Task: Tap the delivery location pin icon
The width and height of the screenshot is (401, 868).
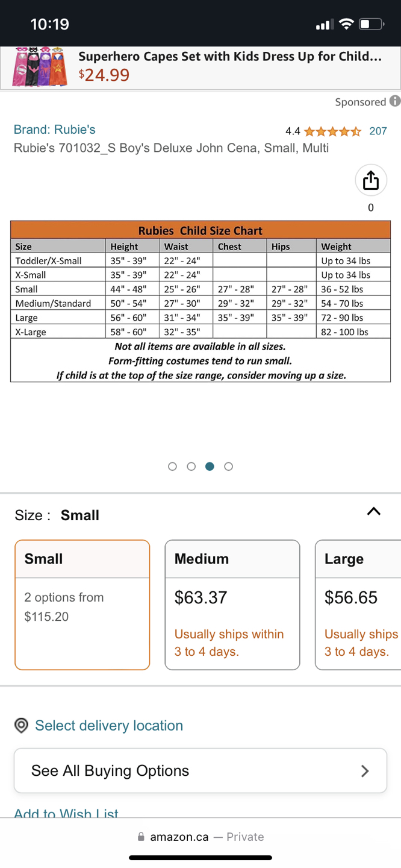Action: 22,726
